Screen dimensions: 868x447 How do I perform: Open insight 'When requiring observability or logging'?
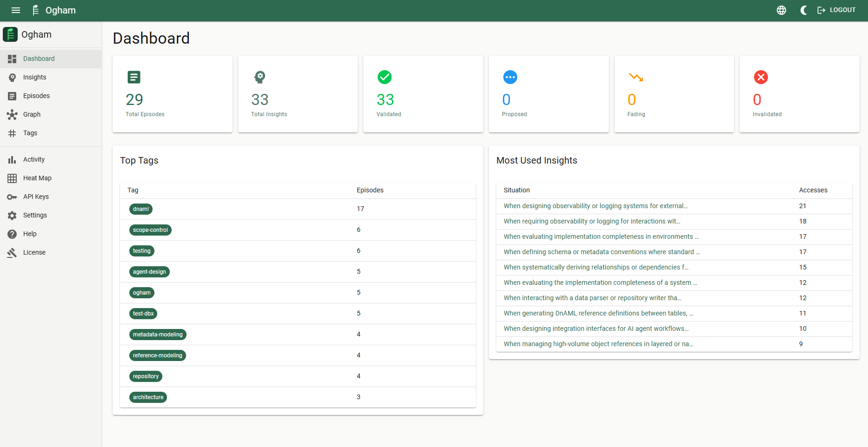coord(592,221)
